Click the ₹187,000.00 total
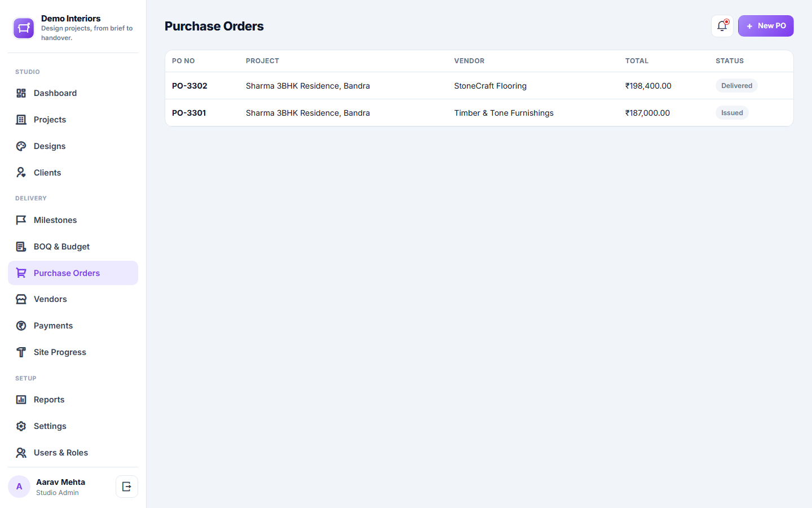The image size is (812, 508). 647,113
